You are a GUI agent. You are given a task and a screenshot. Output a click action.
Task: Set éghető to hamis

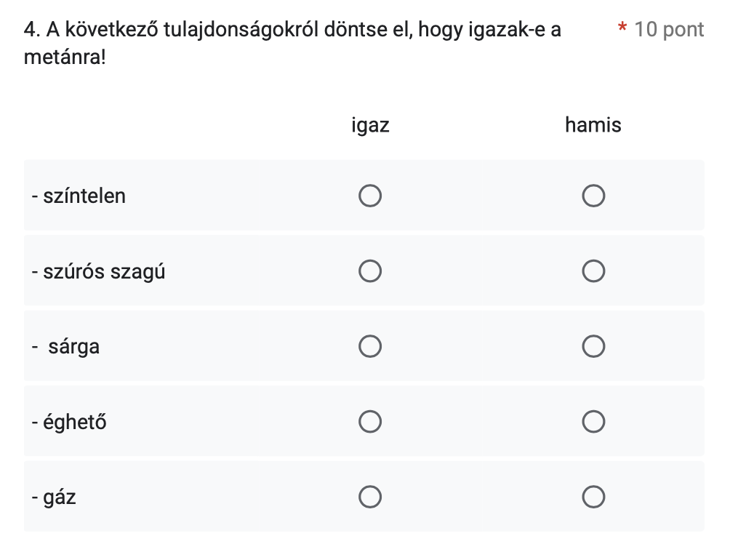593,422
